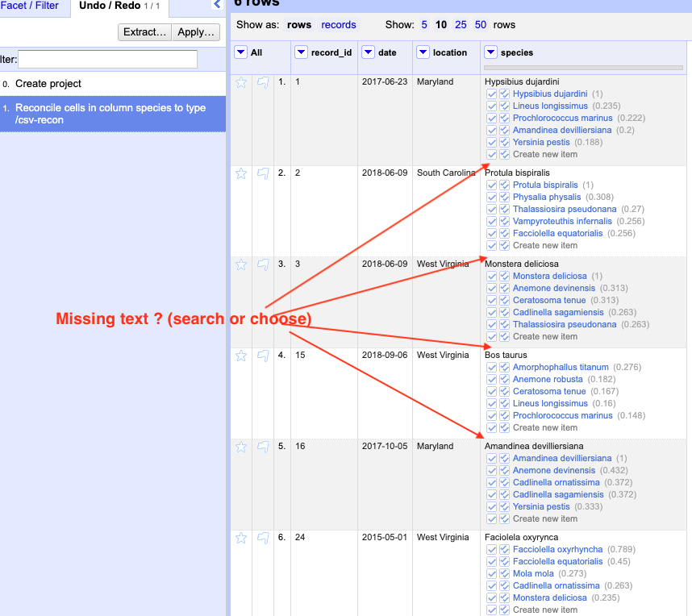Match all identical cells to Facciolella oxyrhyncha

(504, 549)
